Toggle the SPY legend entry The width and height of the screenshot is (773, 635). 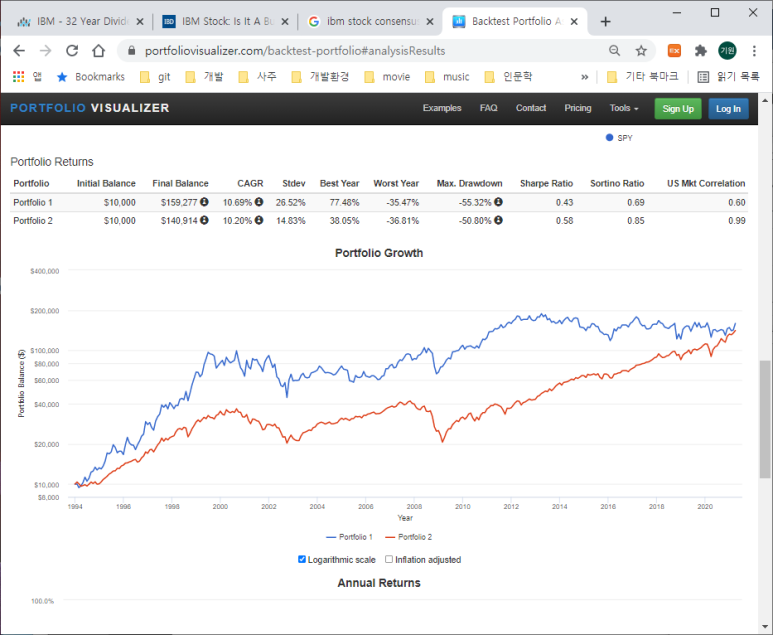pos(619,138)
